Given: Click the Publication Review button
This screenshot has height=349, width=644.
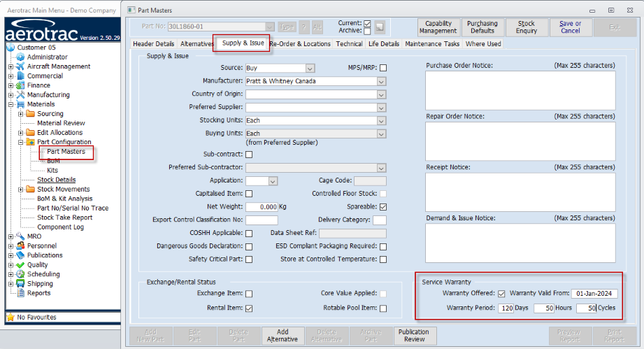Looking at the screenshot, I should pos(414,336).
